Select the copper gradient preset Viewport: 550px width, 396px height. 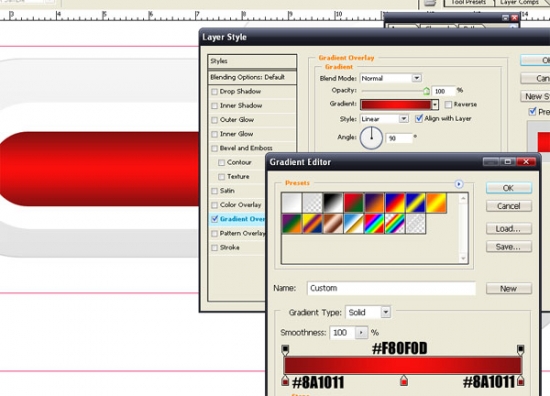pos(333,223)
